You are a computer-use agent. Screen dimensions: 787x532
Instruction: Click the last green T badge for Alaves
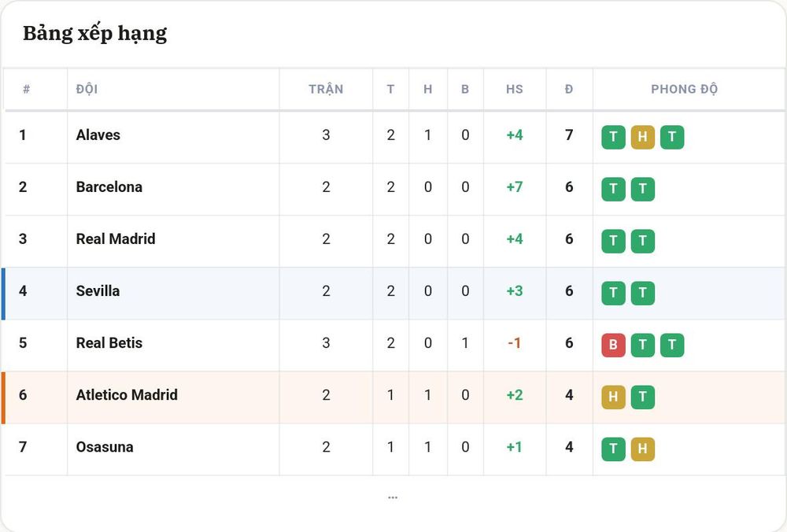click(x=672, y=137)
